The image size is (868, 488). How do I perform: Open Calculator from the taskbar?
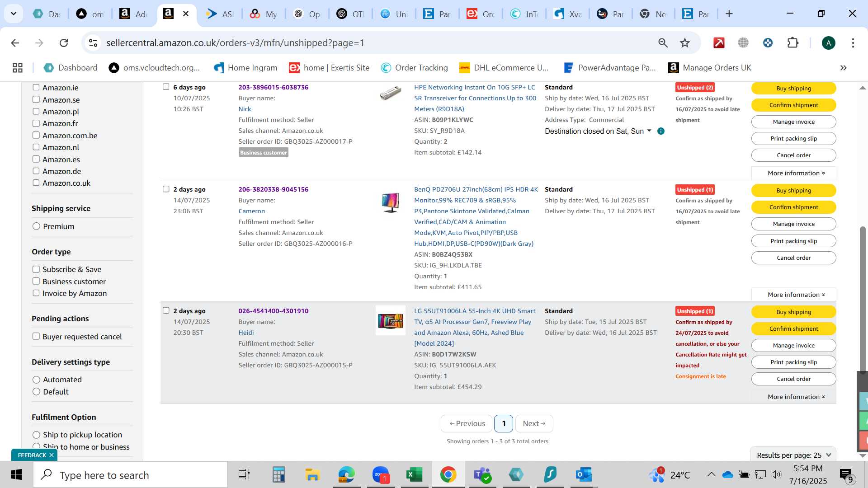click(278, 475)
